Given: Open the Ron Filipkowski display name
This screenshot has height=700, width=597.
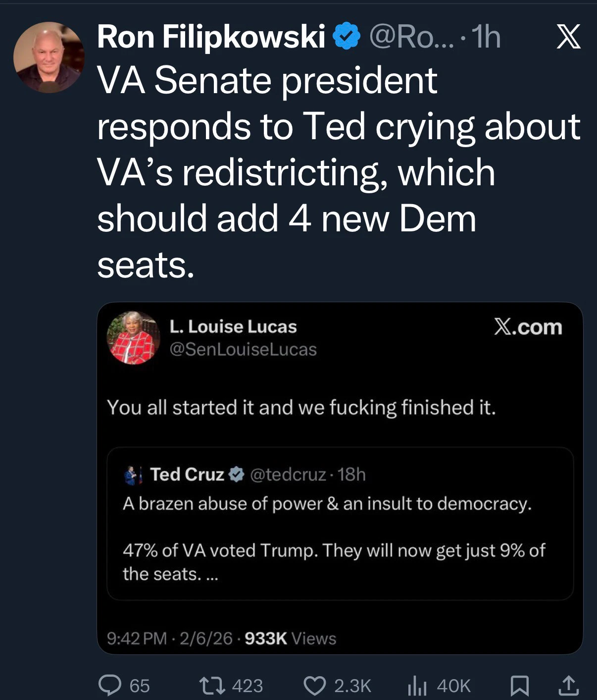Looking at the screenshot, I should (211, 37).
